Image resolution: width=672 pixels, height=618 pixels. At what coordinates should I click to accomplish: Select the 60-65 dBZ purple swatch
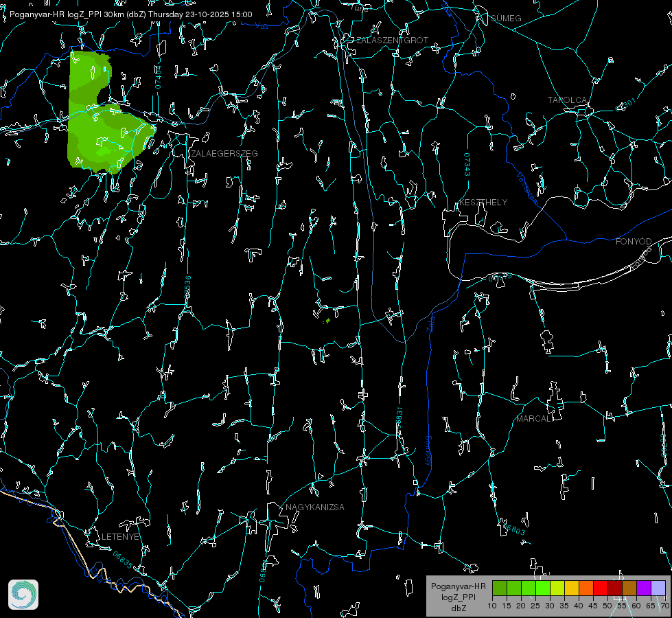point(643,588)
